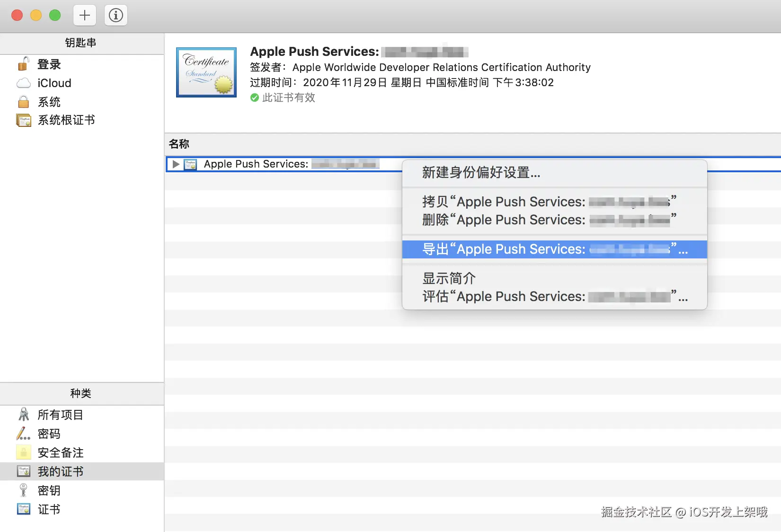The image size is (781, 532).
Task: Click the iCloud cloud icon
Action: click(x=24, y=83)
